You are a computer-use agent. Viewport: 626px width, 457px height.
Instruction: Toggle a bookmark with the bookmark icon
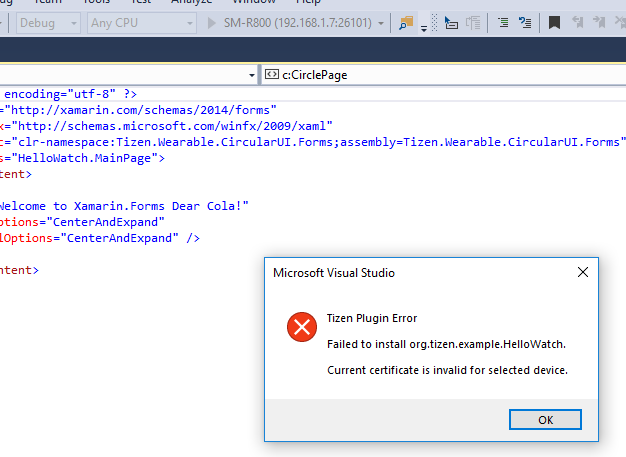[x=554, y=22]
